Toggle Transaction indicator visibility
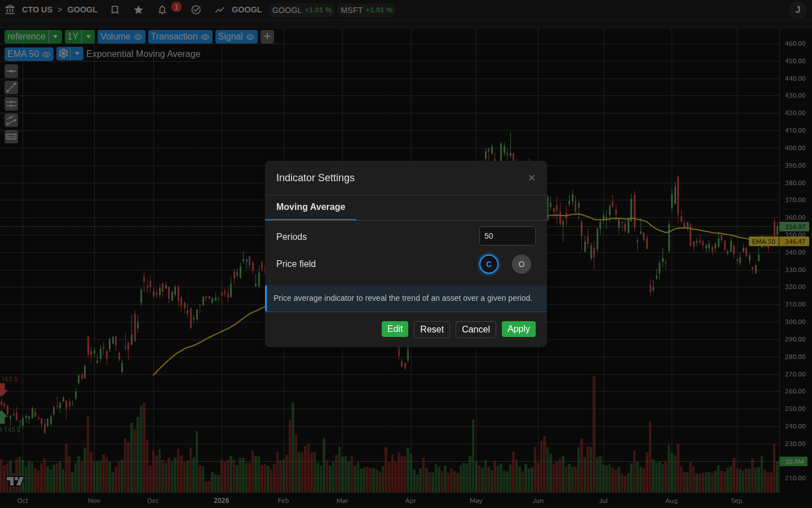 (x=205, y=37)
